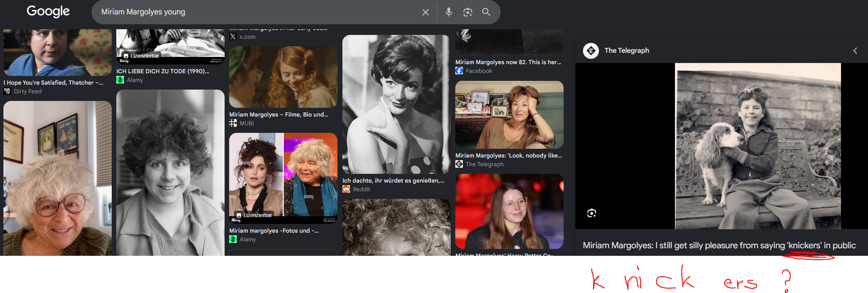The width and height of the screenshot is (868, 293).
Task: Click the Dirty Feed source icon
Action: [x=7, y=91]
